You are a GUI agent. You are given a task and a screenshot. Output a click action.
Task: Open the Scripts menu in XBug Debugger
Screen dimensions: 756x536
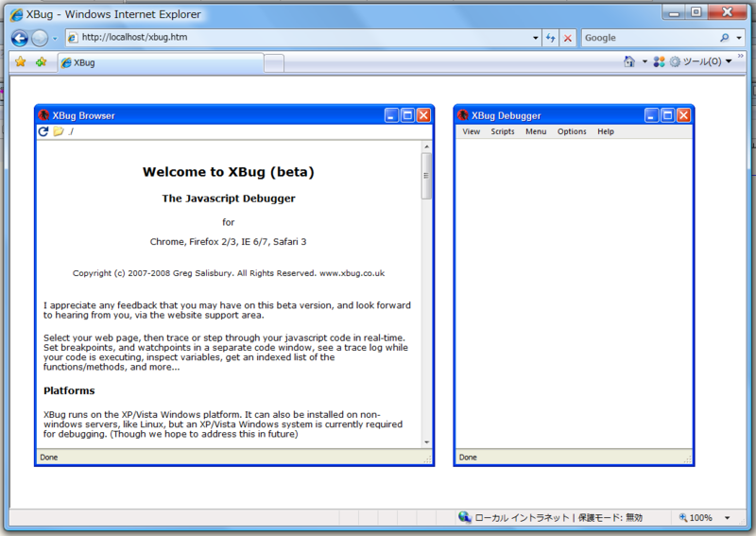[x=503, y=131]
